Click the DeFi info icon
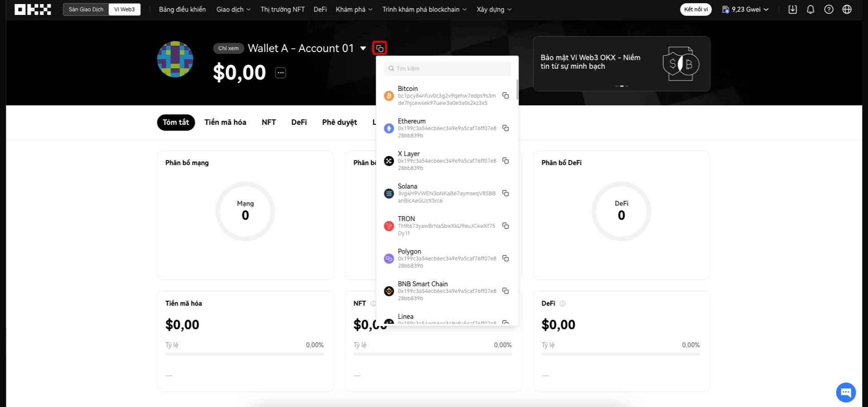This screenshot has width=868, height=407. click(562, 303)
